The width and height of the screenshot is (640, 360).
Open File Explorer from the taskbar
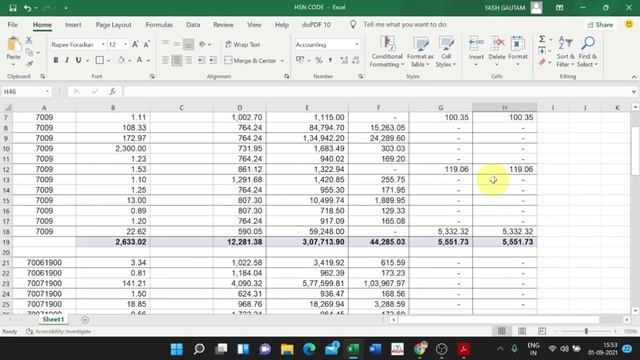pyautogui.click(x=287, y=349)
